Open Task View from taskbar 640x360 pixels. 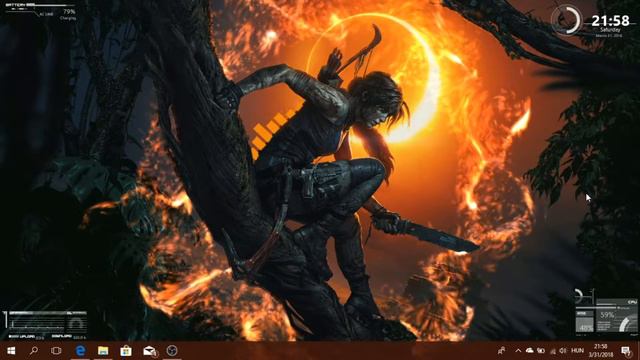click(x=56, y=351)
